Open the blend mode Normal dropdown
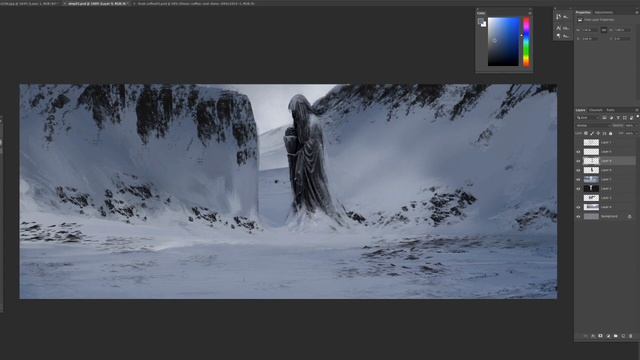This screenshot has height=360, width=640. (x=593, y=125)
